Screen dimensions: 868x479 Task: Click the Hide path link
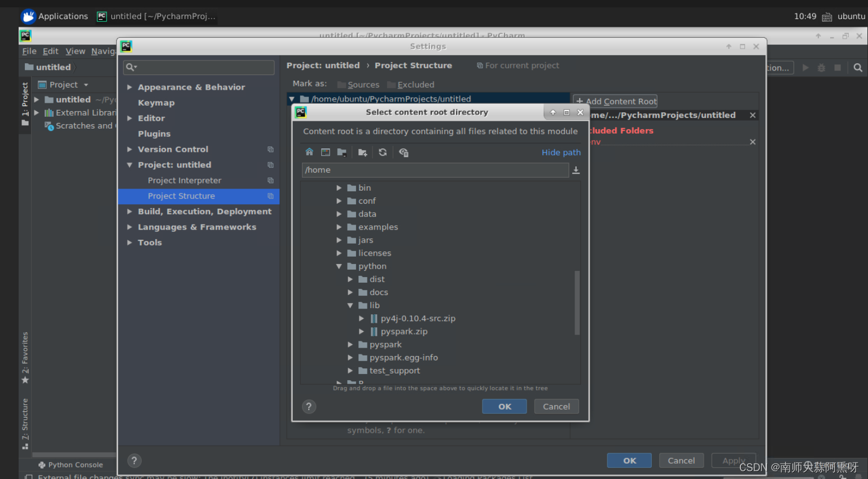click(x=561, y=152)
